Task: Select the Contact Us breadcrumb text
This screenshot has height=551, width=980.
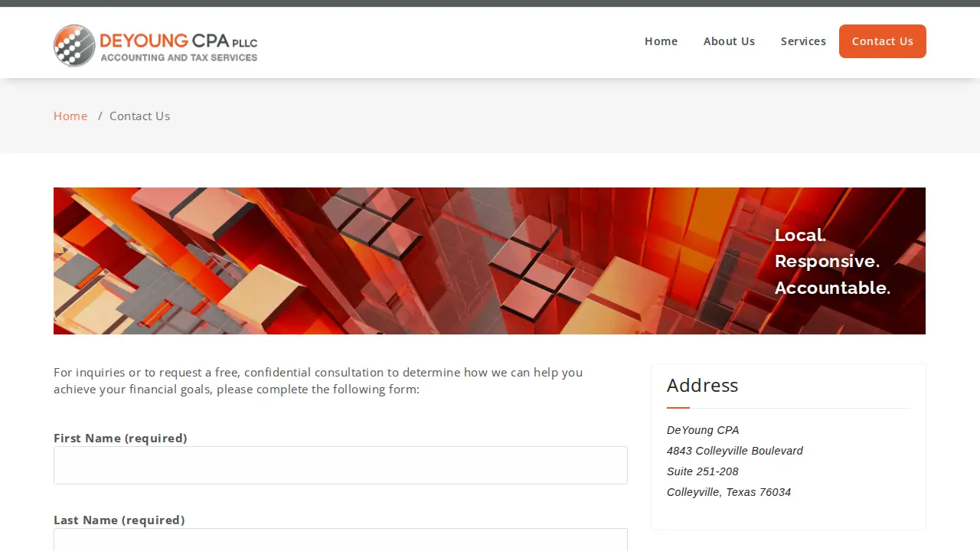Action: [x=139, y=116]
